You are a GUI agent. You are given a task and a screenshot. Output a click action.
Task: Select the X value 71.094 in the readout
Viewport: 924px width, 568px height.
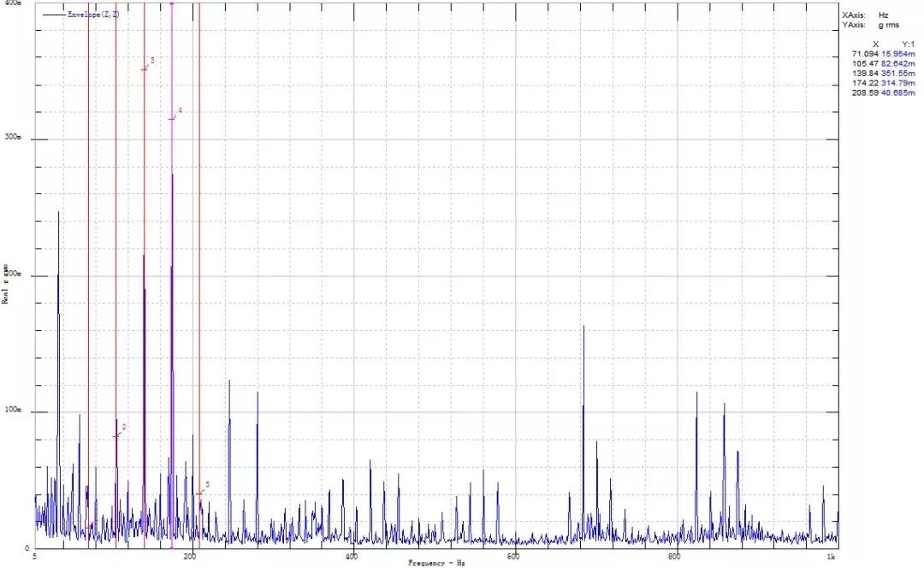(x=865, y=54)
